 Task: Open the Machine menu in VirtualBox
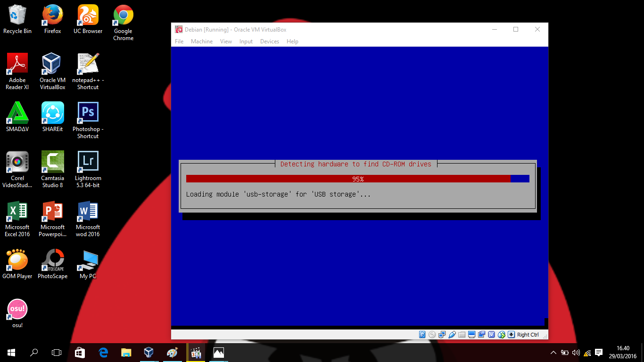click(202, 41)
